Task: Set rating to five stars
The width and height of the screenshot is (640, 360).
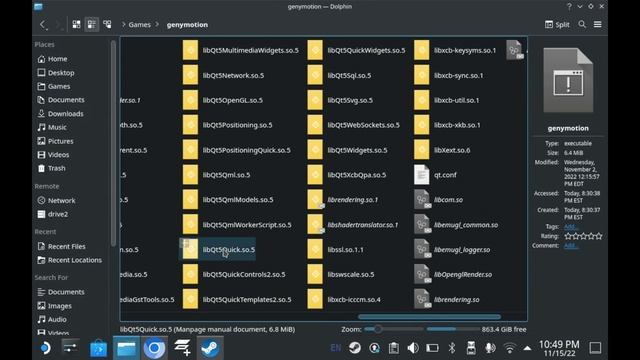Action: (599, 236)
